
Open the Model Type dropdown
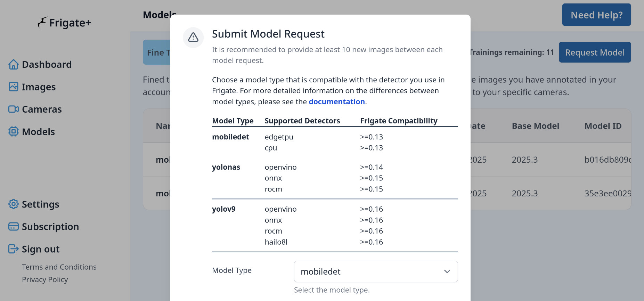[x=375, y=271]
